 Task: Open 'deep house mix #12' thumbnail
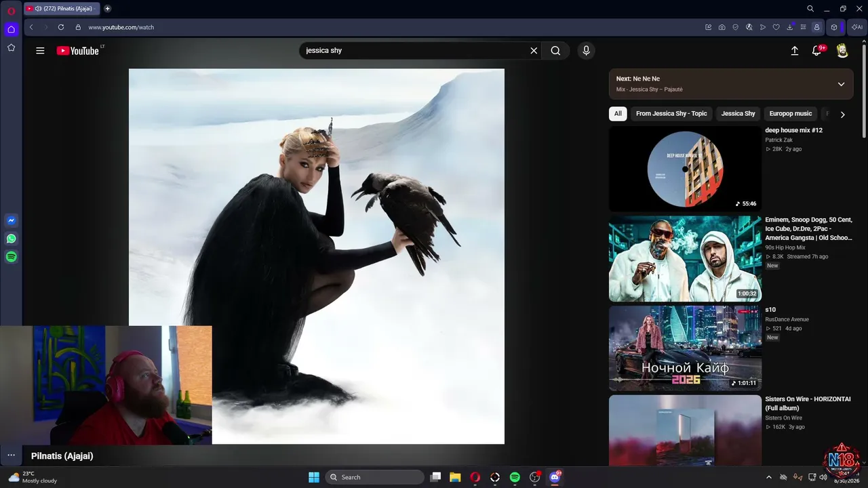pos(685,169)
